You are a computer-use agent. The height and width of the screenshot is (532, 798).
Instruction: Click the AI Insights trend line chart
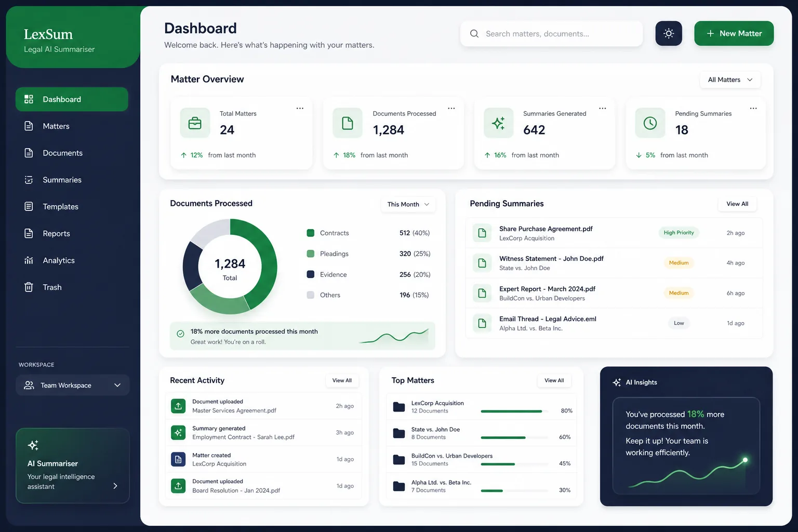688,473
